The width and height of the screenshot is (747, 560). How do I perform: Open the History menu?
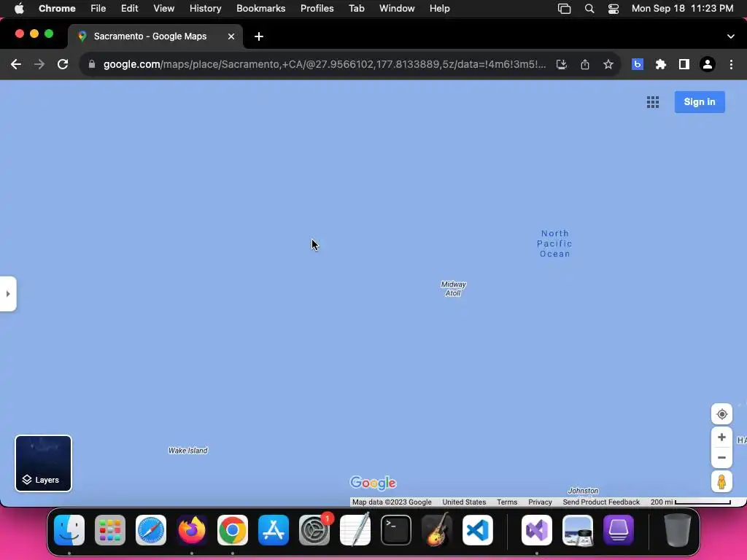point(205,9)
